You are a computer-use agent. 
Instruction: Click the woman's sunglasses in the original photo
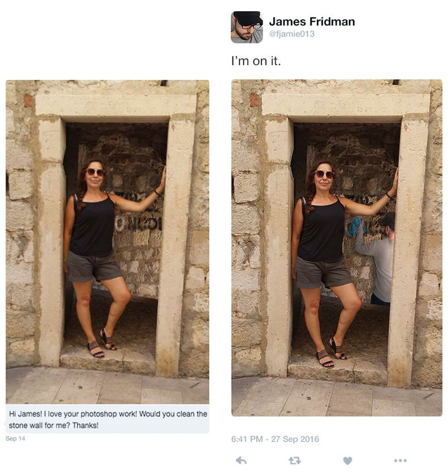(x=96, y=172)
